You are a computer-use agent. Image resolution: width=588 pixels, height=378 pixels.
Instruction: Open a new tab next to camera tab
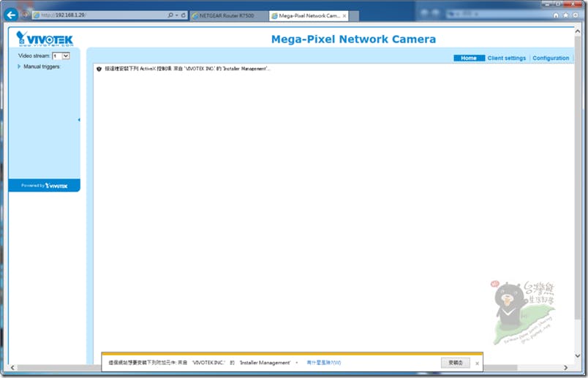click(354, 16)
